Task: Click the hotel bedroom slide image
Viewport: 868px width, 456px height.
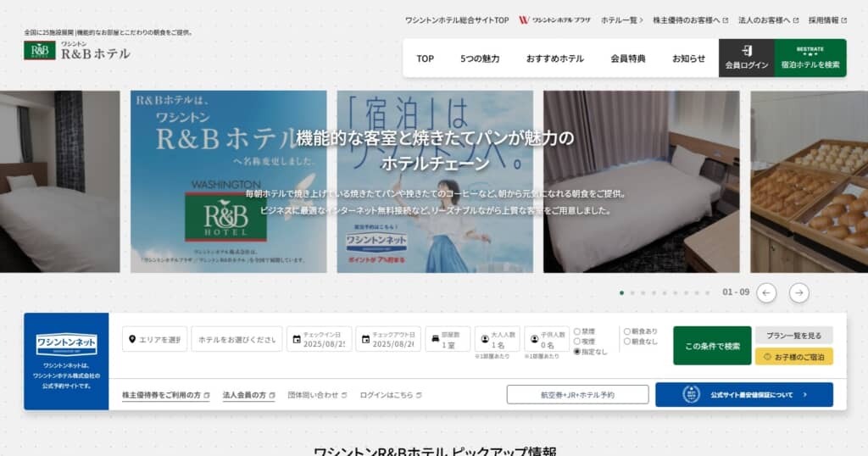Action: [x=641, y=181]
